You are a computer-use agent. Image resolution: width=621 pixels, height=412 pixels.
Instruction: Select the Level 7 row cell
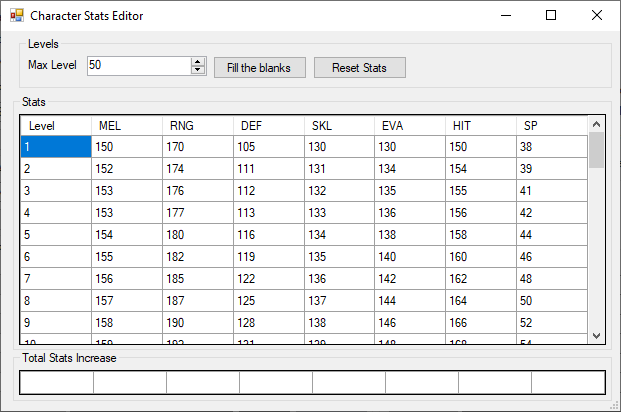click(56, 279)
